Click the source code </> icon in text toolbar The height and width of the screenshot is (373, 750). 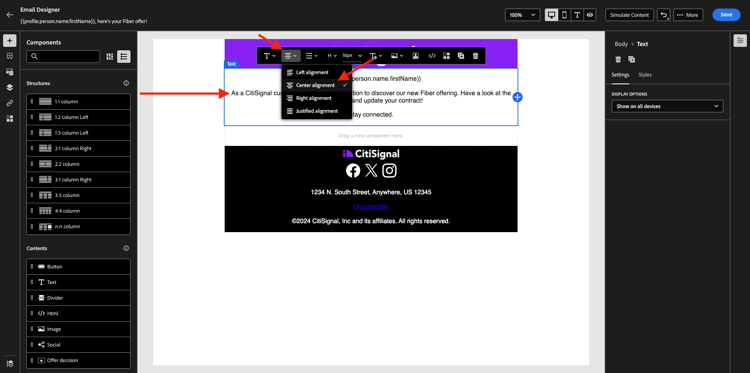point(431,56)
